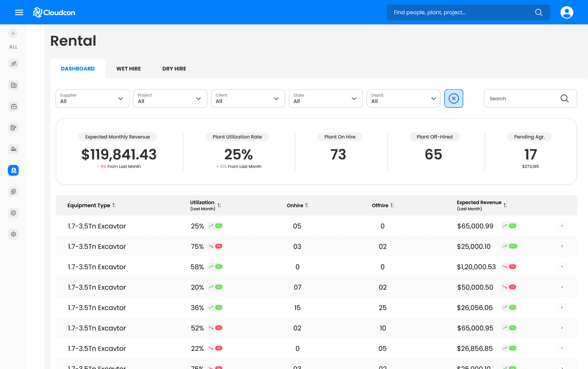
Task: Clear filters with the X button
Action: pos(454,99)
